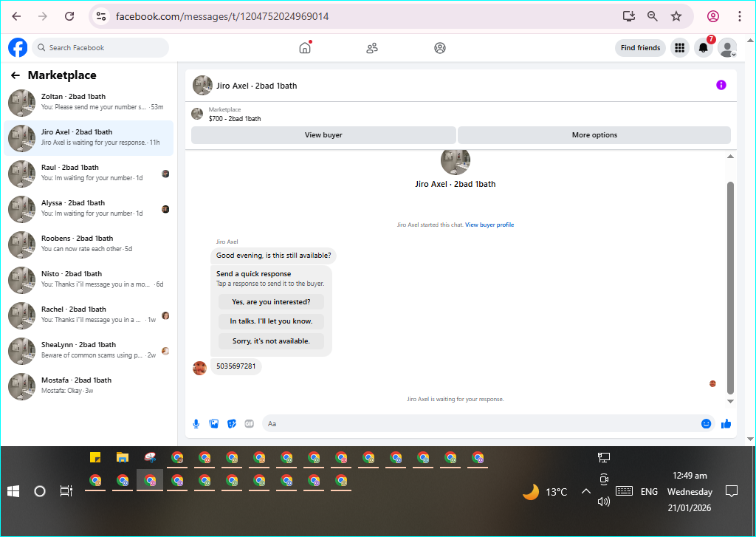
Task: Bookmark this page with star icon
Action: tap(676, 16)
